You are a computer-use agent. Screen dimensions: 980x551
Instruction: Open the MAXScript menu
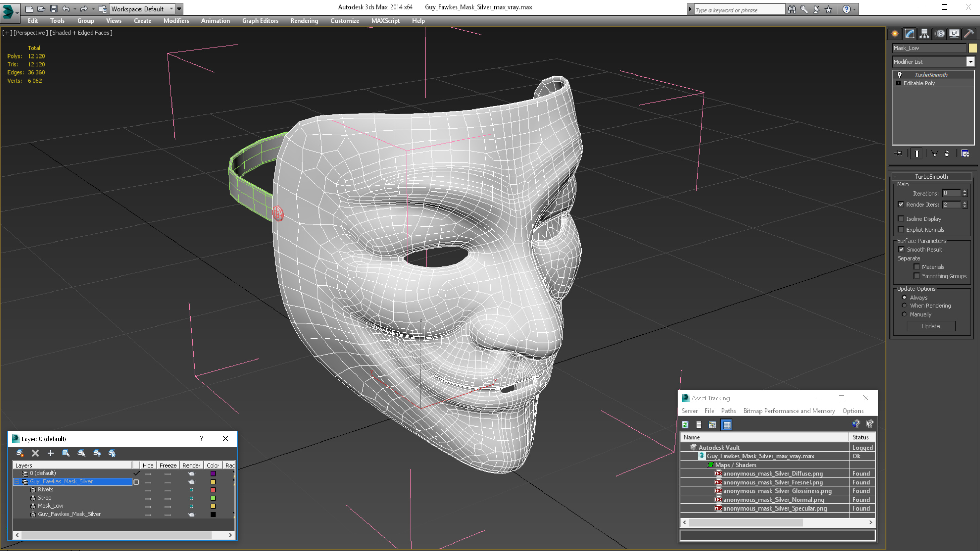point(386,21)
